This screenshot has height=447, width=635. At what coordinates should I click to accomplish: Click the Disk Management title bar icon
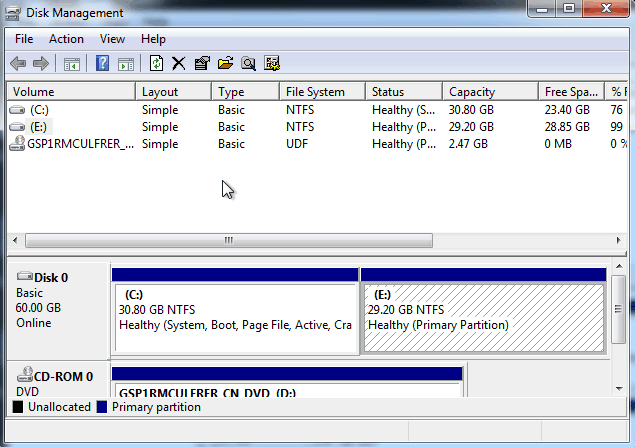13,13
